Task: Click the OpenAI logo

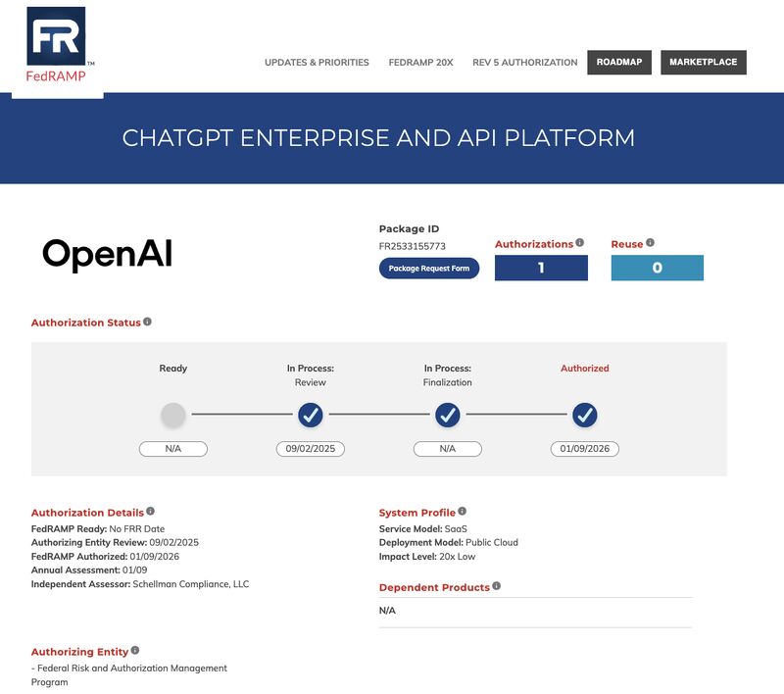Action: [107, 255]
